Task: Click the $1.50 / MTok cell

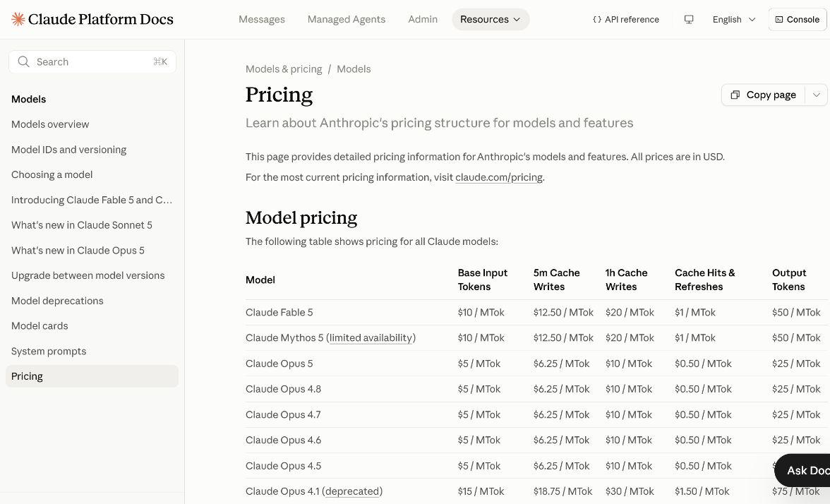Action: [x=702, y=491]
